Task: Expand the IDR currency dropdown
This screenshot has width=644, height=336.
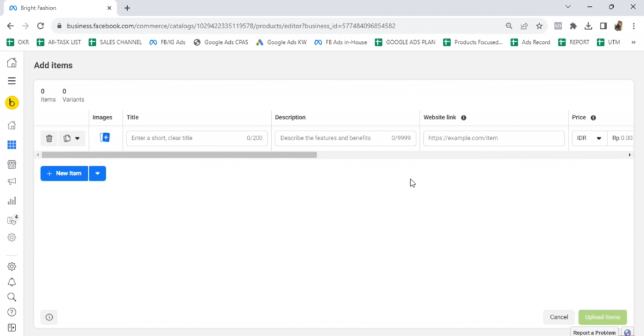Action: tap(589, 138)
